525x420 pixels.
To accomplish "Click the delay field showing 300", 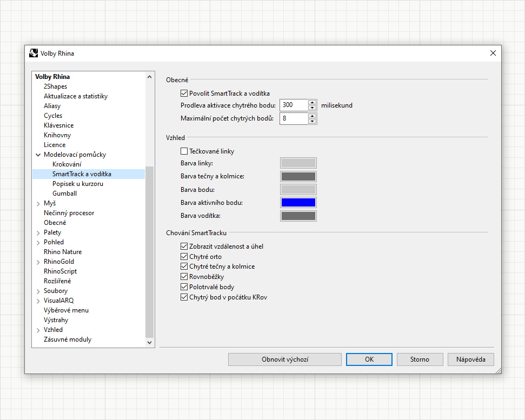I will (x=294, y=105).
